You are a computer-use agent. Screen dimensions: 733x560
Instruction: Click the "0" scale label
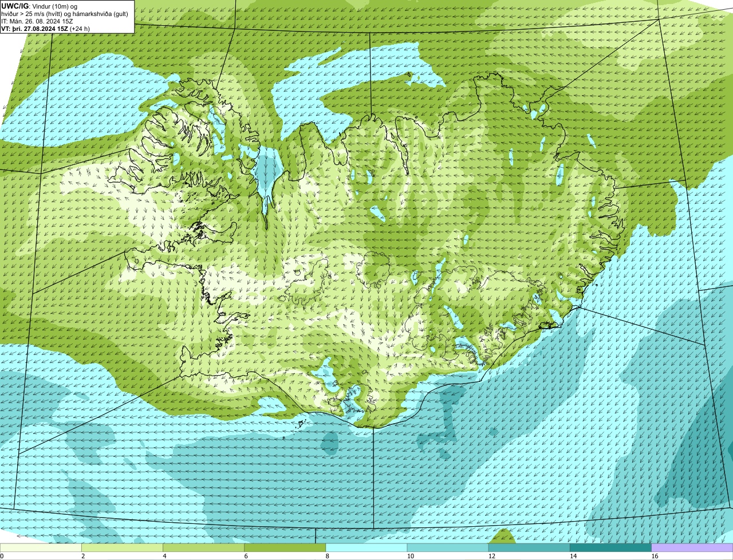tap(2, 556)
